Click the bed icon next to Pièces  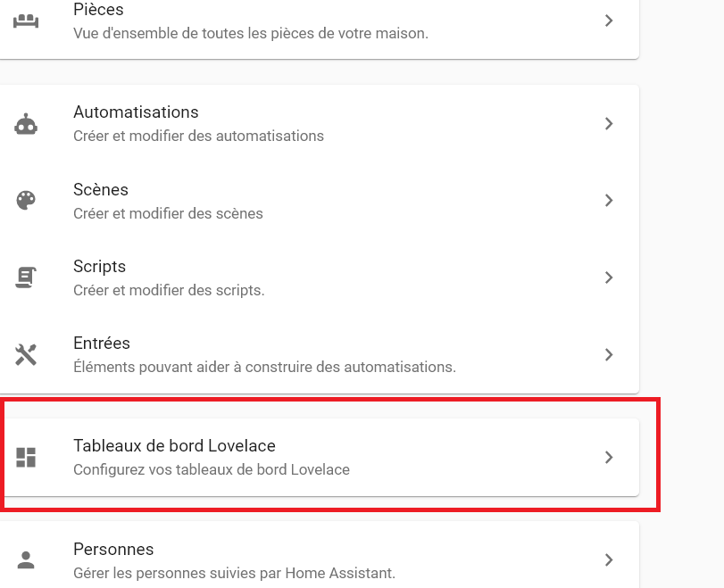pos(26,21)
